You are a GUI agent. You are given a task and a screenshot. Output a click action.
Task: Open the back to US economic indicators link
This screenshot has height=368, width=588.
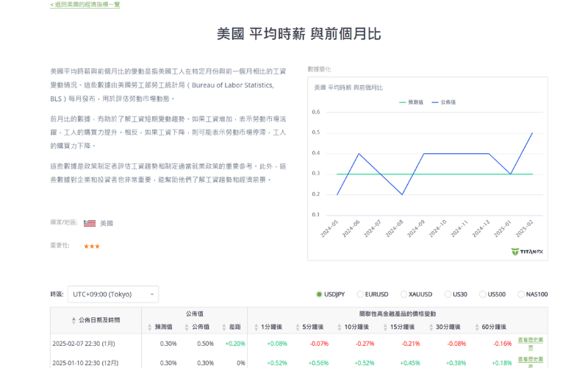pos(85,4)
